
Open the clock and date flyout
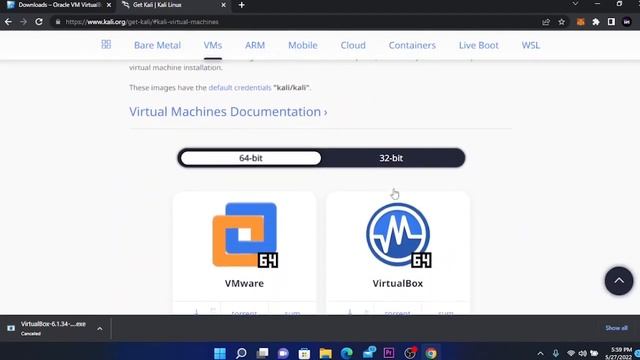click(618, 353)
